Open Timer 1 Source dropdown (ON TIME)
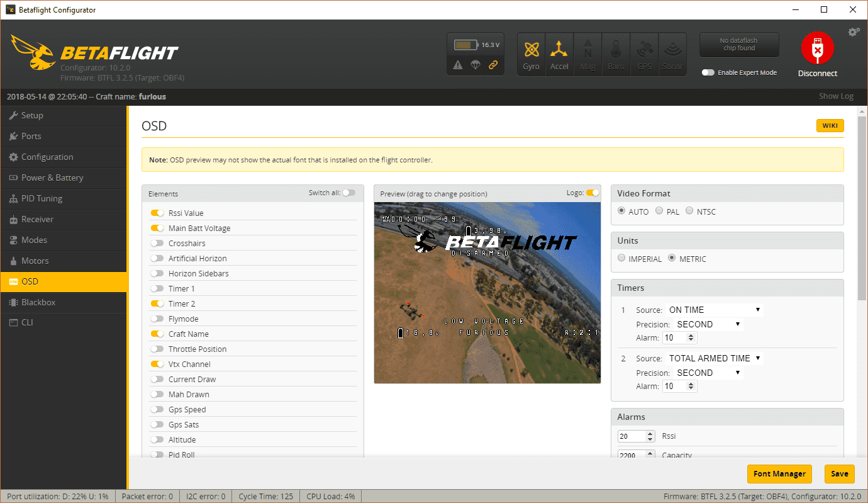The height and width of the screenshot is (503, 868). point(714,310)
